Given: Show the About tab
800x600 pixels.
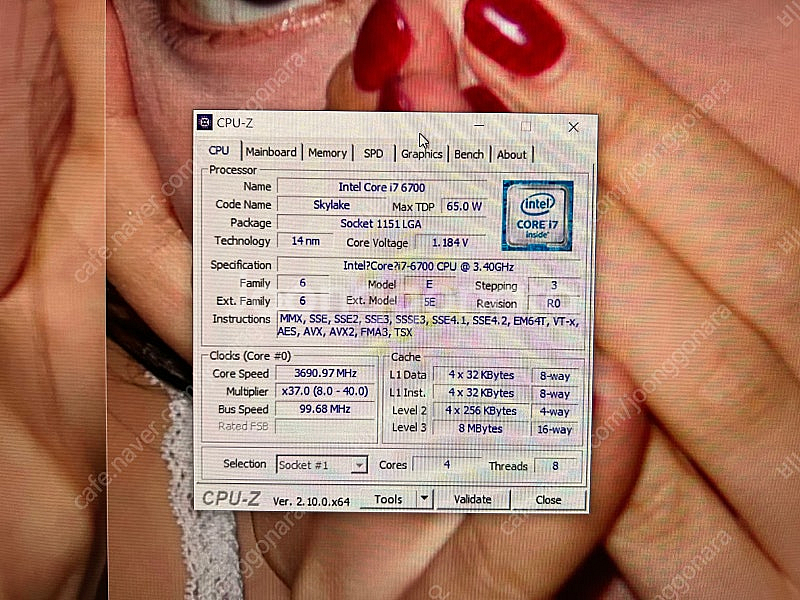Looking at the screenshot, I should (x=511, y=155).
